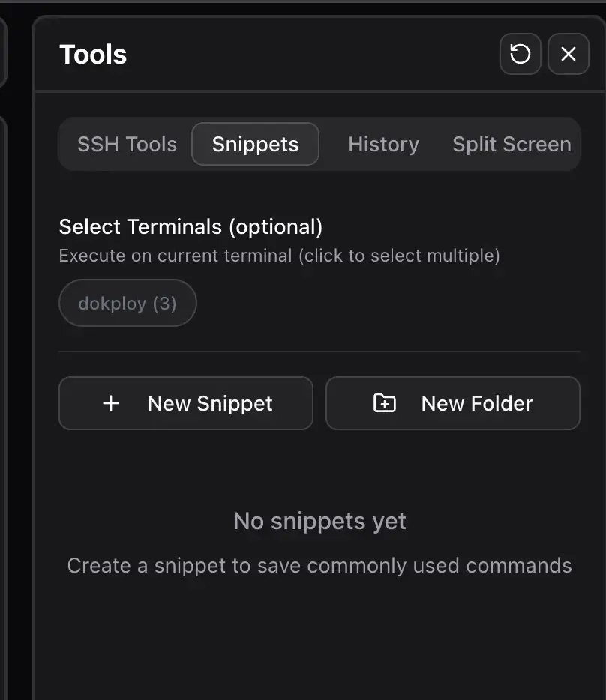
Task: Click the folder-plus icon on New Folder
Action: click(383, 403)
